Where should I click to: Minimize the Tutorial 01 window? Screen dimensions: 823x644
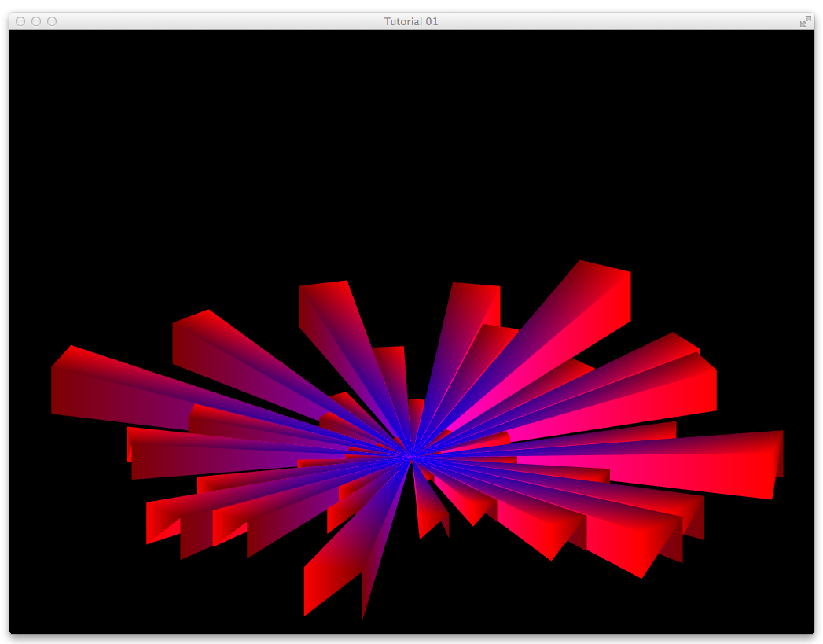coord(36,21)
